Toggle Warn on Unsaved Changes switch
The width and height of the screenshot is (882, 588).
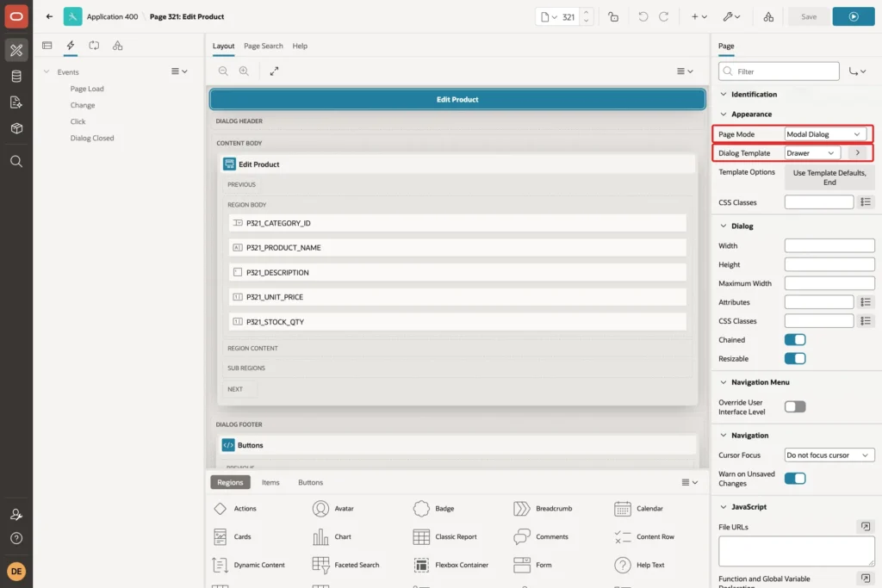795,478
